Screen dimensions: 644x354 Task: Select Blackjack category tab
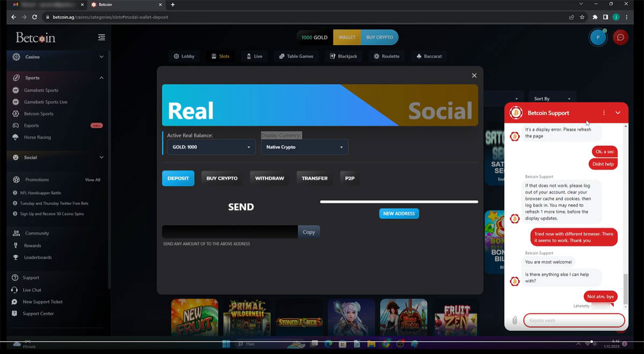pos(343,56)
